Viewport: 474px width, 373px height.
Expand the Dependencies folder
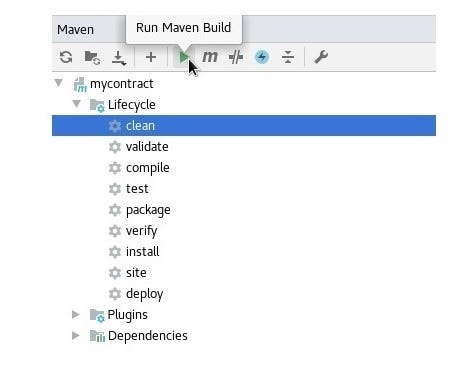click(x=76, y=335)
